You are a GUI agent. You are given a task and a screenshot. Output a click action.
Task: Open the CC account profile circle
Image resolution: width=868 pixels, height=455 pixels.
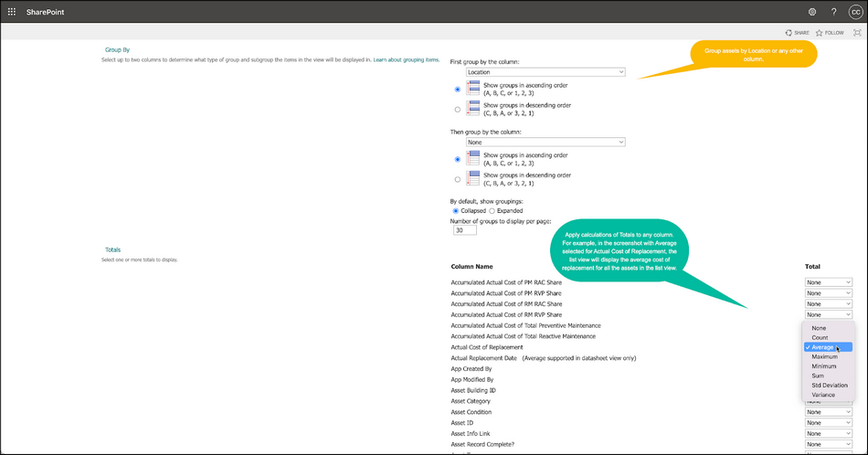856,12
